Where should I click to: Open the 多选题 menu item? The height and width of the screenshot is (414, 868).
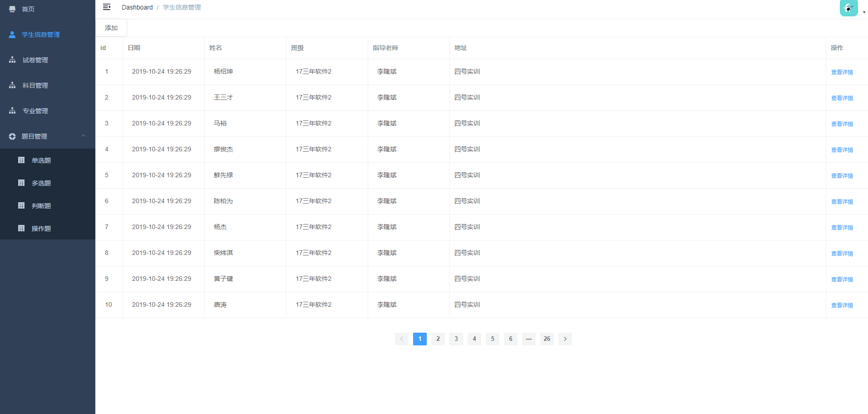pyautogui.click(x=41, y=183)
